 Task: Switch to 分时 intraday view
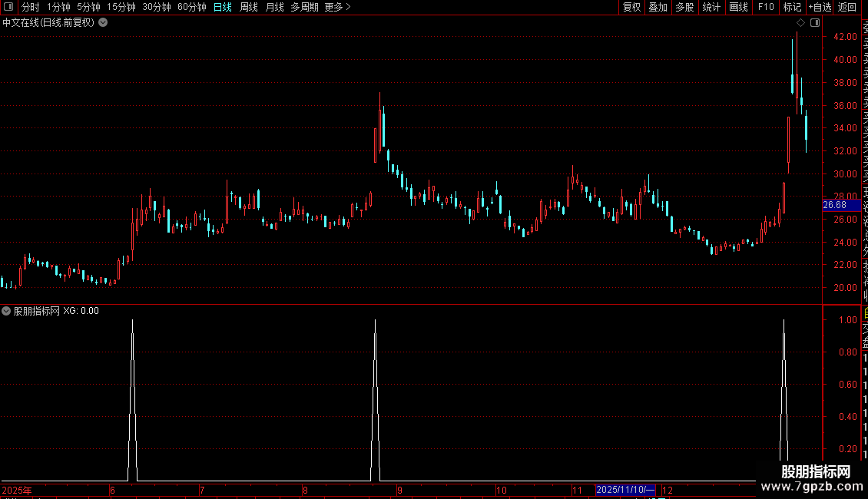click(x=31, y=7)
